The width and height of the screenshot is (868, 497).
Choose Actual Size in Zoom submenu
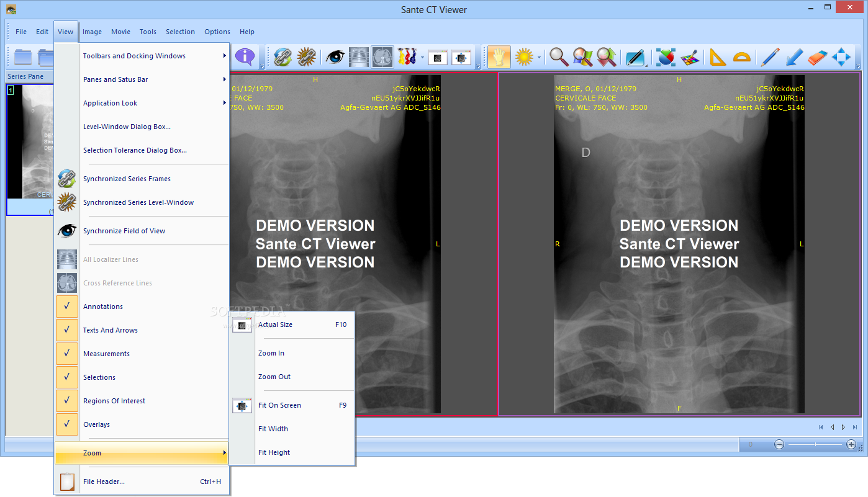[x=292, y=325]
